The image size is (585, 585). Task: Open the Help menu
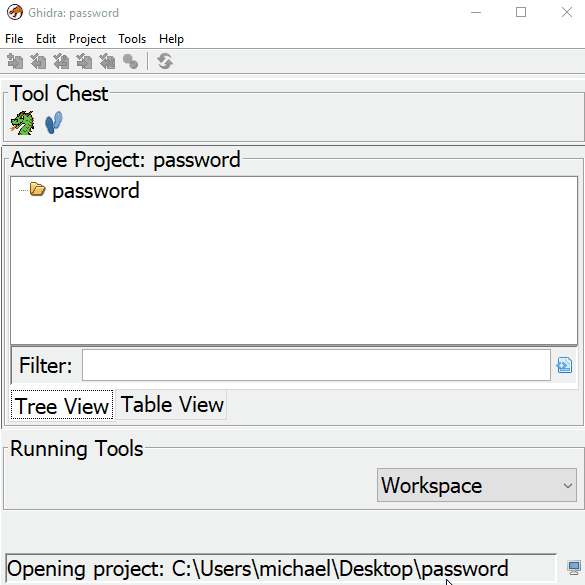point(171,39)
